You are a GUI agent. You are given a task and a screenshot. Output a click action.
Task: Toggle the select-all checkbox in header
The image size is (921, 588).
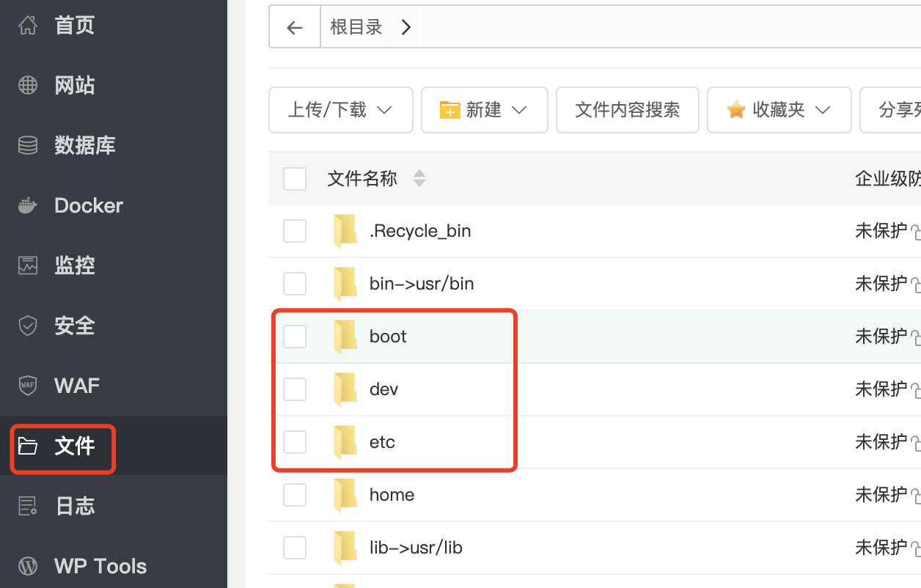pos(295,178)
